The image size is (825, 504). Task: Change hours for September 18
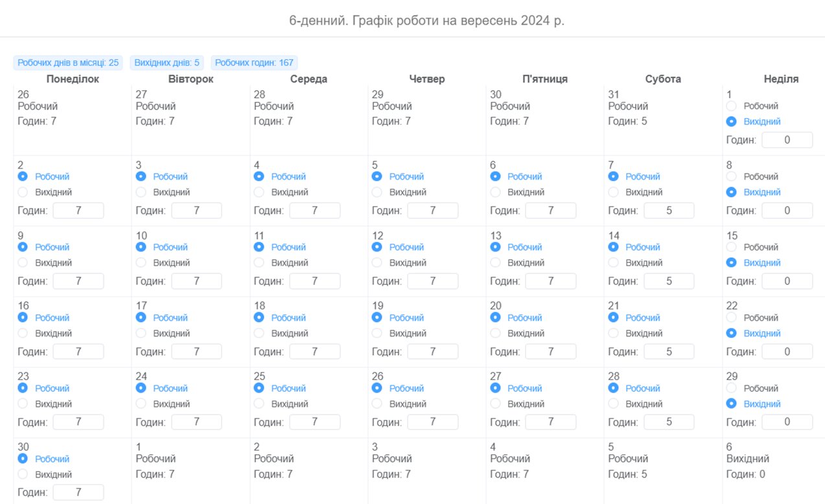(x=314, y=352)
